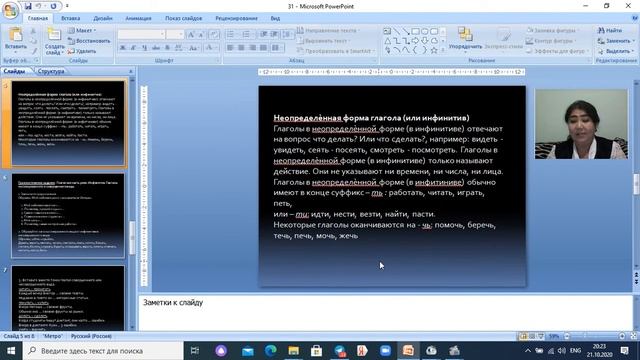Justify the paragraph text

(x=263, y=48)
